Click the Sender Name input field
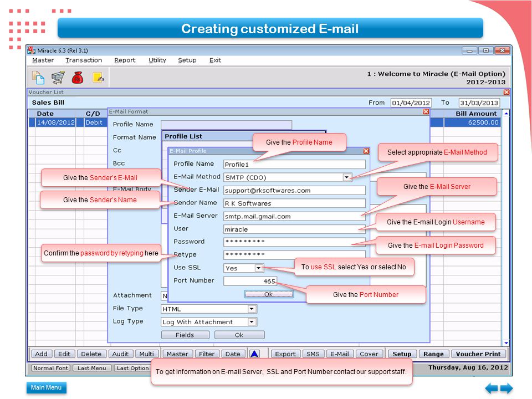The width and height of the screenshot is (532, 399). pyautogui.click(x=294, y=203)
